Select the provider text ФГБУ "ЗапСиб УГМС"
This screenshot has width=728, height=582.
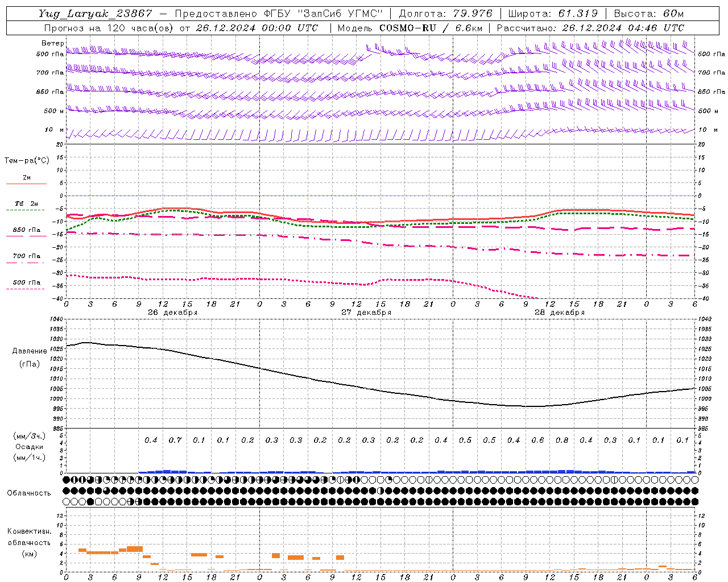324,14
